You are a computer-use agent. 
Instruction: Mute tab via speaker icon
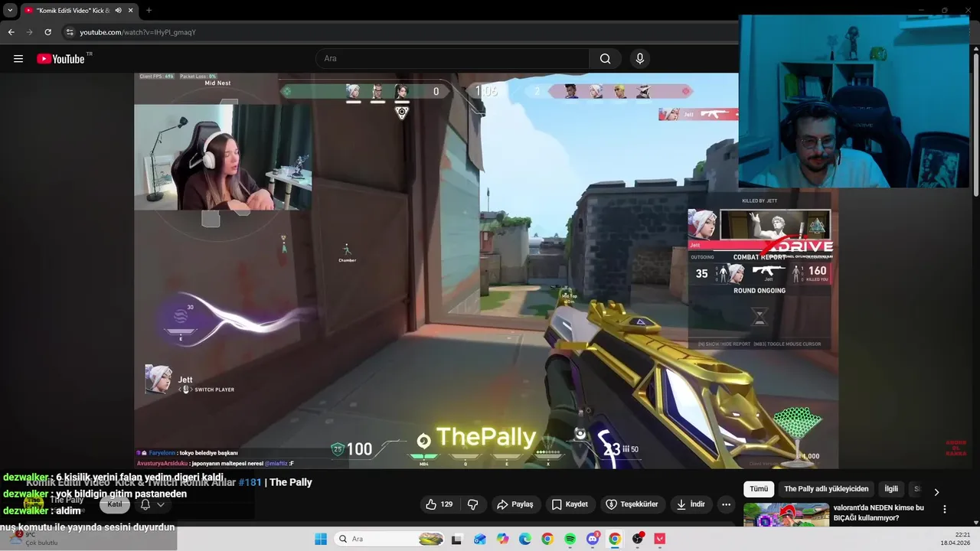(118, 10)
